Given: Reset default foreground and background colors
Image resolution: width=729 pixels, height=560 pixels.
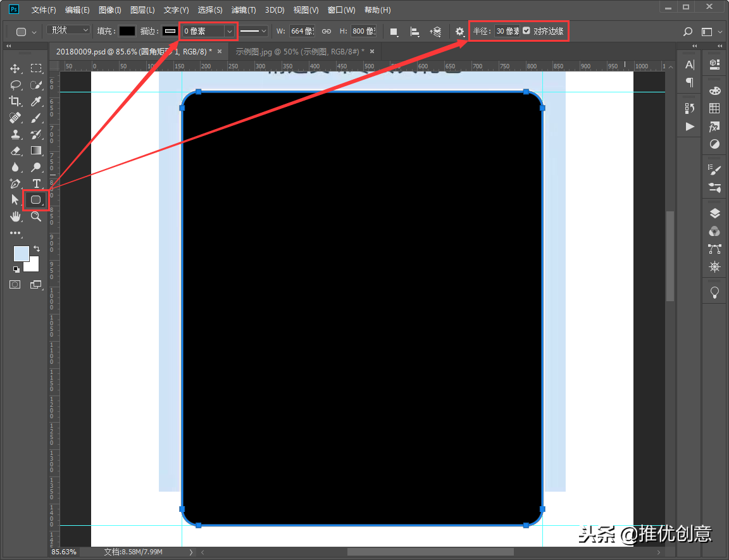Looking at the screenshot, I should pyautogui.click(x=16, y=269).
